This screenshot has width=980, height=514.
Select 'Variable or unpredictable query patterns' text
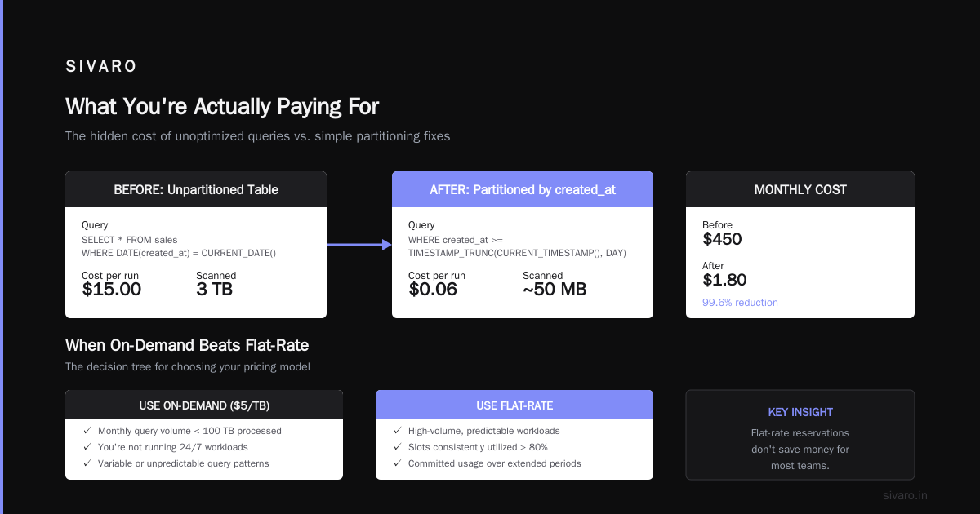[184, 463]
